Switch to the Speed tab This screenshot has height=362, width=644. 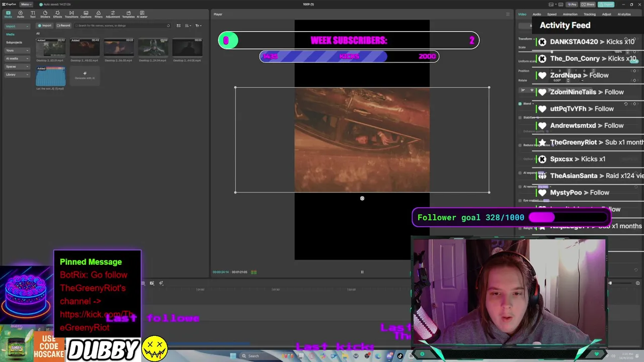coord(552,14)
